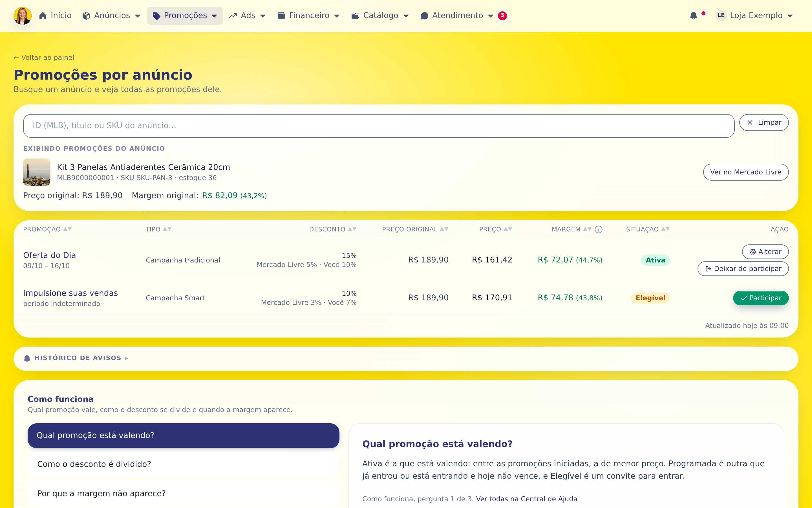Image resolution: width=812 pixels, height=508 pixels.
Task: Open the Promoções dropdown menu
Action: tap(185, 16)
